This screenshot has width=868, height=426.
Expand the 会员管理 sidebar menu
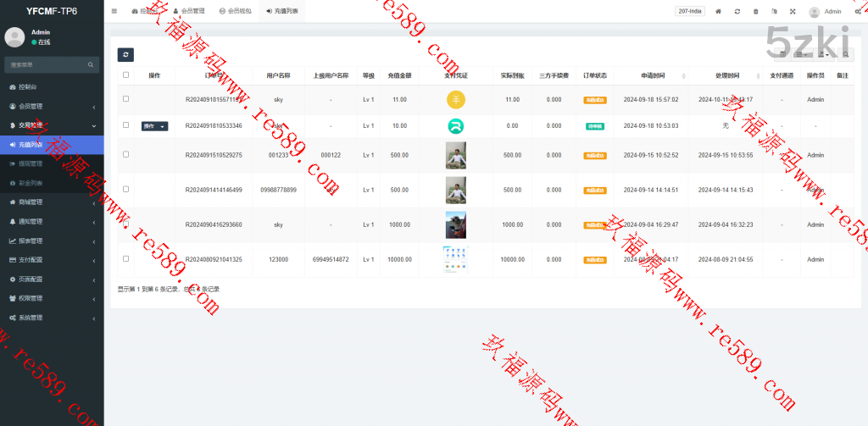point(51,106)
